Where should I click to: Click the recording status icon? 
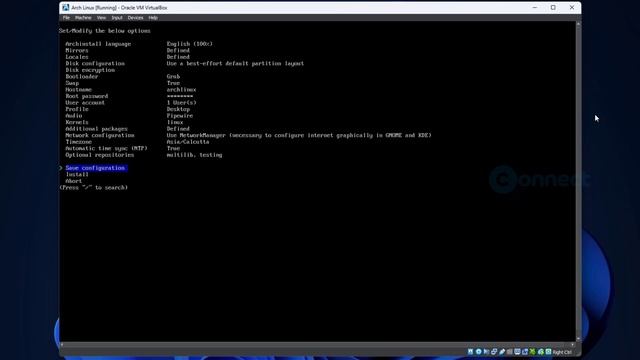coord(525,351)
